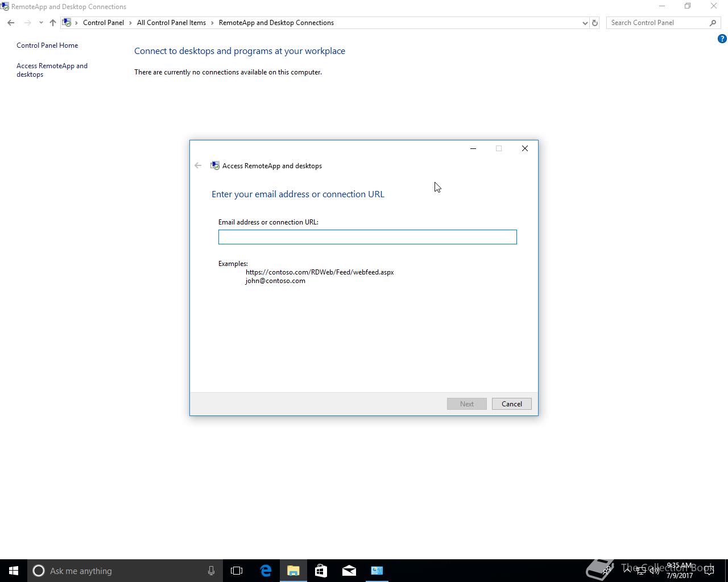Click 'Enter your email address or connection URL' heading
The height and width of the screenshot is (582, 728).
(x=298, y=194)
